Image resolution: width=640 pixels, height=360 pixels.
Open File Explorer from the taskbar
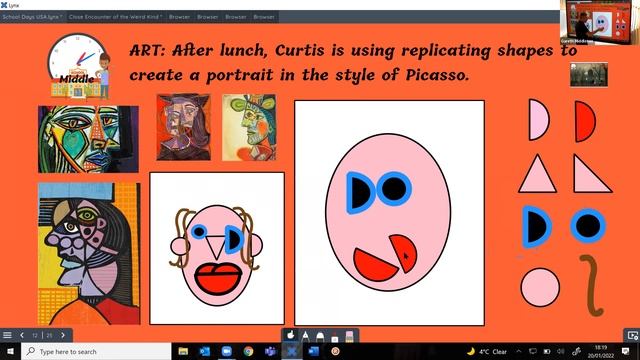coord(183,351)
